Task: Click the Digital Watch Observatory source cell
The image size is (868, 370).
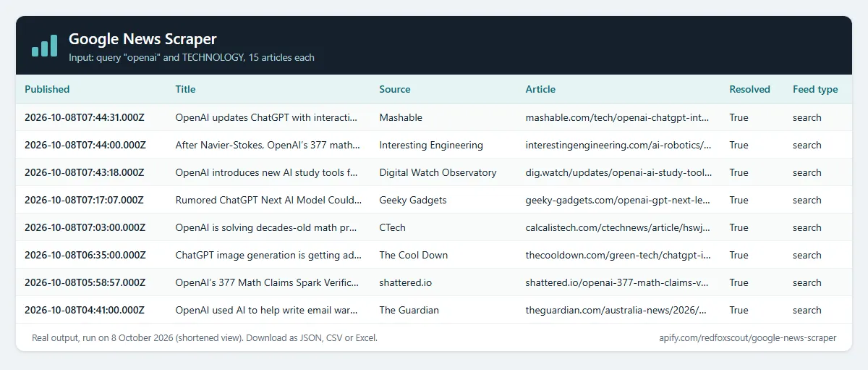Action: click(x=438, y=172)
